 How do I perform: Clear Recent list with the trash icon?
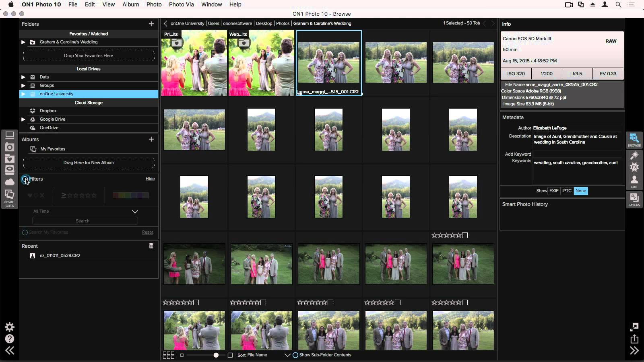pyautogui.click(x=151, y=246)
